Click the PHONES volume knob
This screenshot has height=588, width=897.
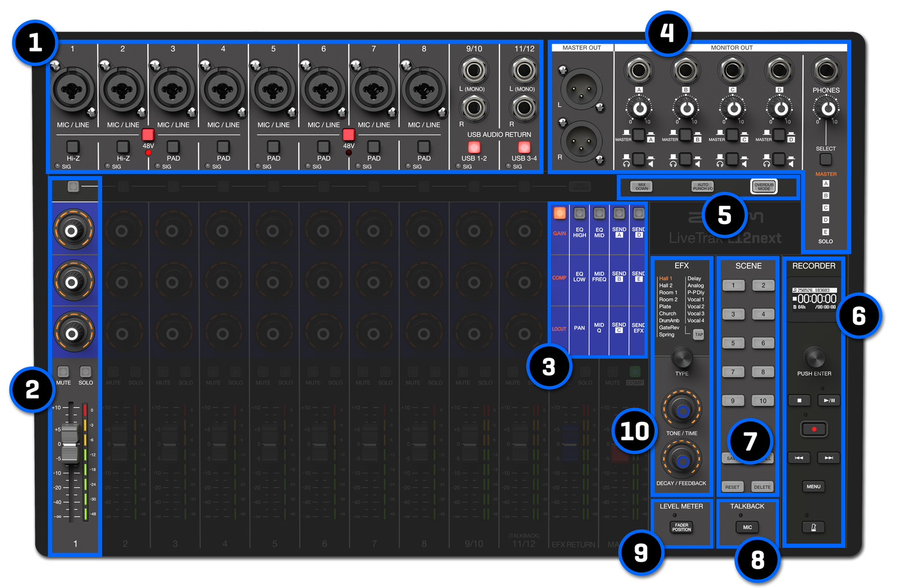[826, 109]
